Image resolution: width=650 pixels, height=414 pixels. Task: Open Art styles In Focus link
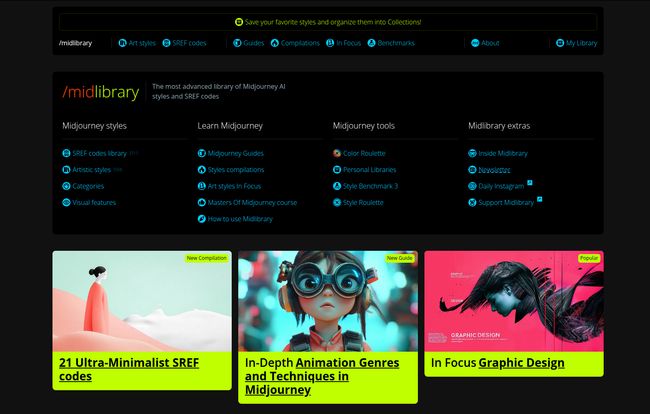tap(234, 186)
